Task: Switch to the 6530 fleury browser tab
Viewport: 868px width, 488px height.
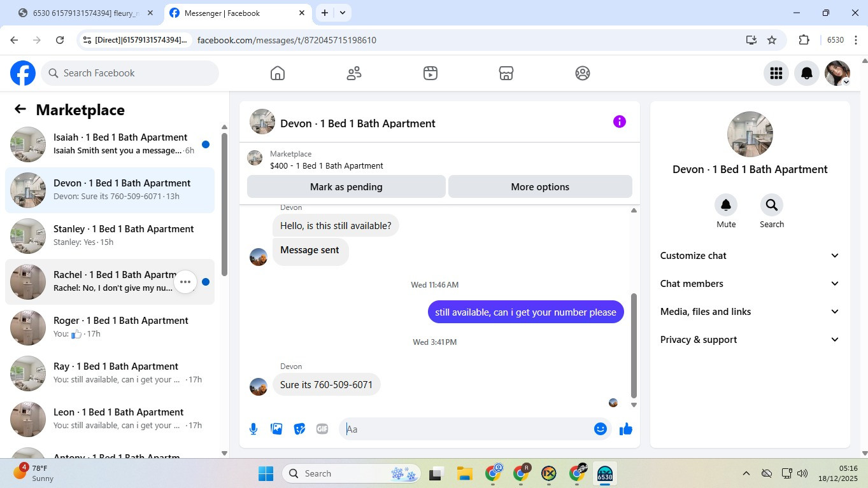Action: [x=85, y=13]
